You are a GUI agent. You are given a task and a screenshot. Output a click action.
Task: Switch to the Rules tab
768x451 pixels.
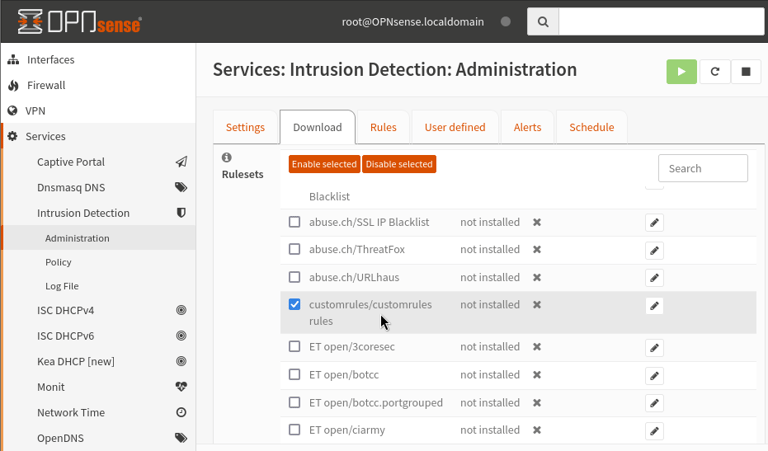(x=383, y=127)
